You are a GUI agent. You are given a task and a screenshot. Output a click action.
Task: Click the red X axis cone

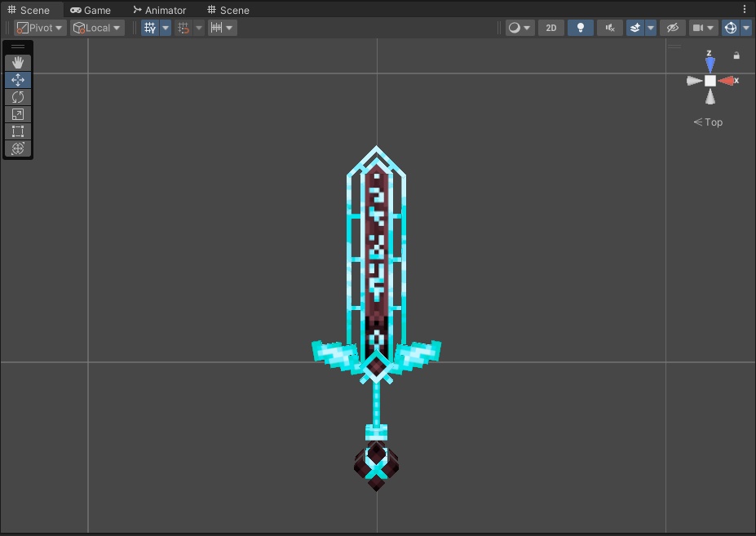(726, 81)
